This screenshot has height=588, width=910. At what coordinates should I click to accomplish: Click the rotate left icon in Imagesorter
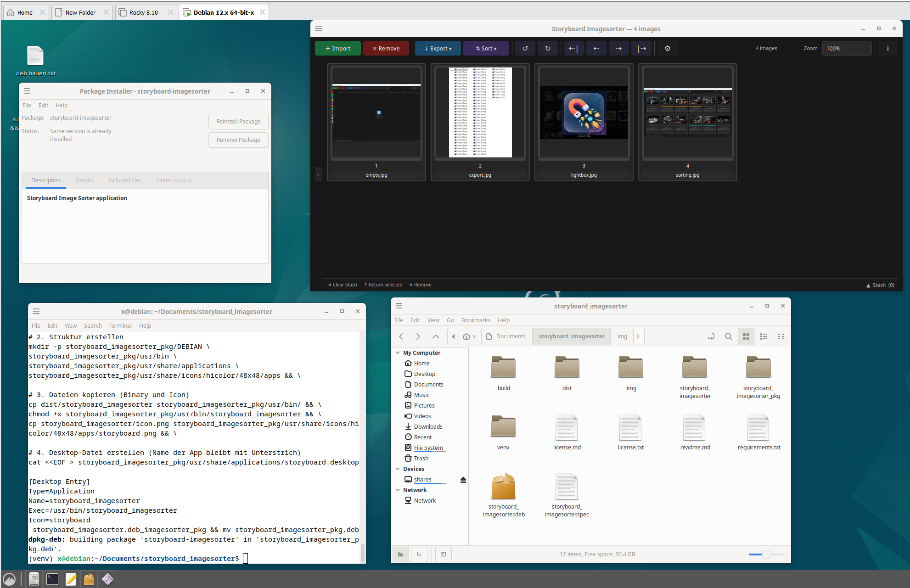click(525, 48)
